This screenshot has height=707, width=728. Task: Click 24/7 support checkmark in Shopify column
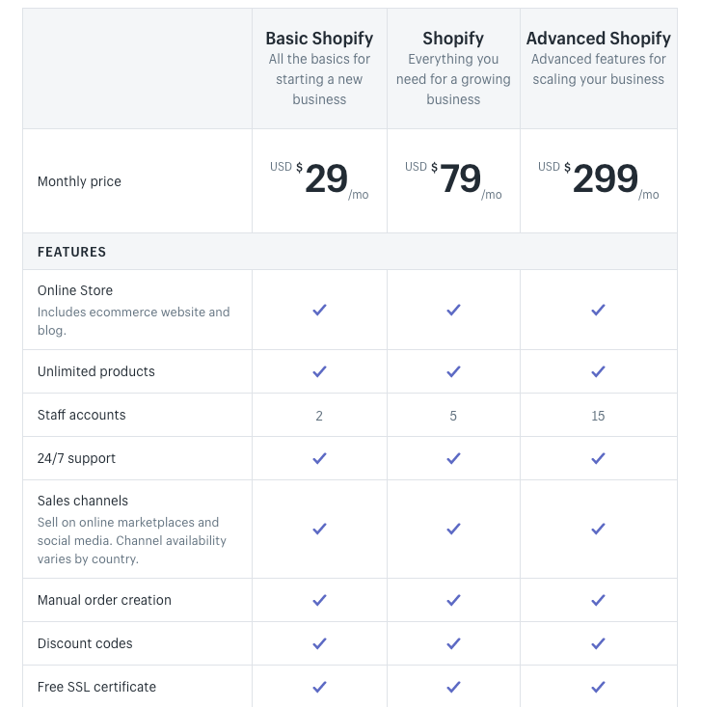(453, 458)
